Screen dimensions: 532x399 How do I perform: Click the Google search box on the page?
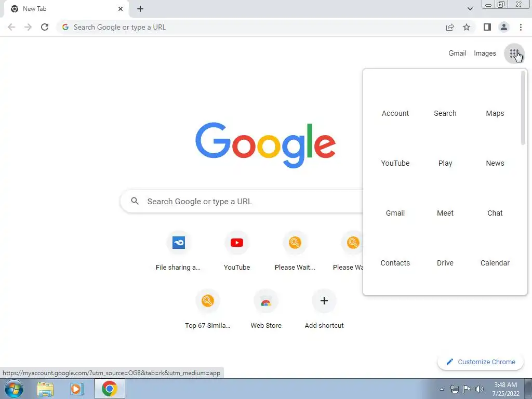(242, 201)
